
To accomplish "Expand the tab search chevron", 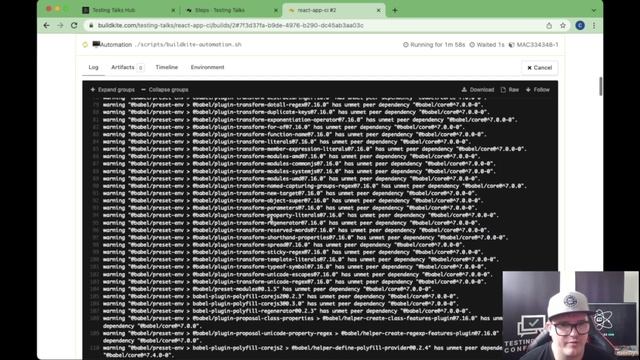I will click(x=594, y=10).
